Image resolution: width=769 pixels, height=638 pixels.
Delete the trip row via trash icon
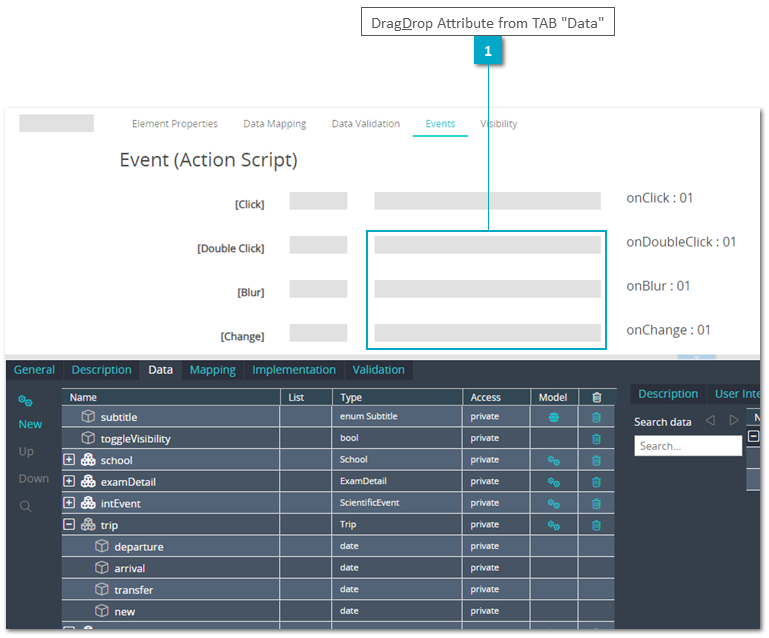click(x=596, y=525)
